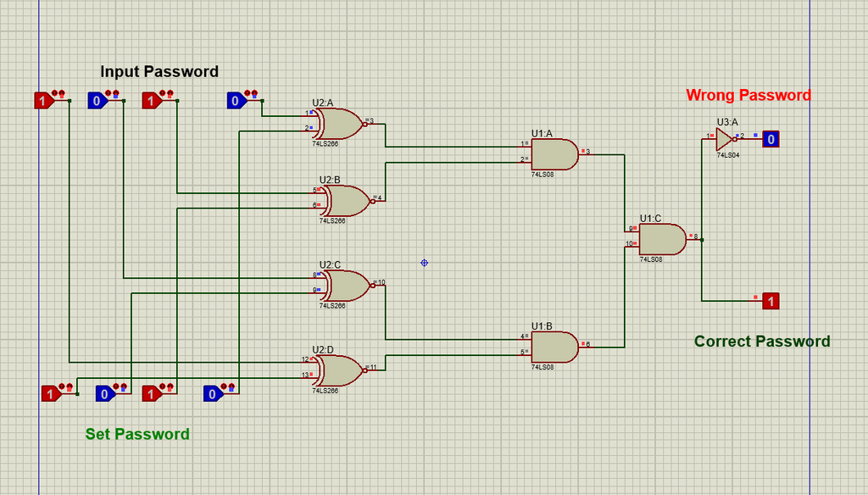Toggle the rightmost Input Password logic state
The image size is (868, 495).
tap(237, 101)
